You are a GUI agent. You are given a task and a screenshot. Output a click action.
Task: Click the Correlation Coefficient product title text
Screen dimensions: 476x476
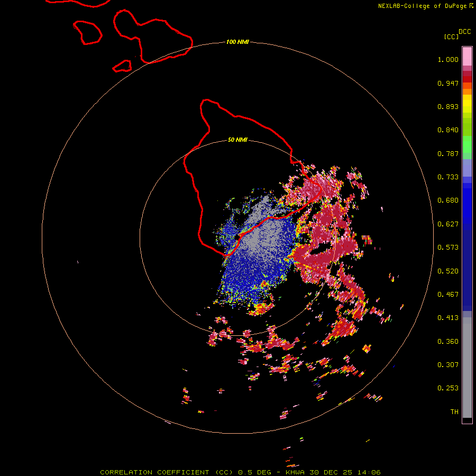tap(167, 472)
